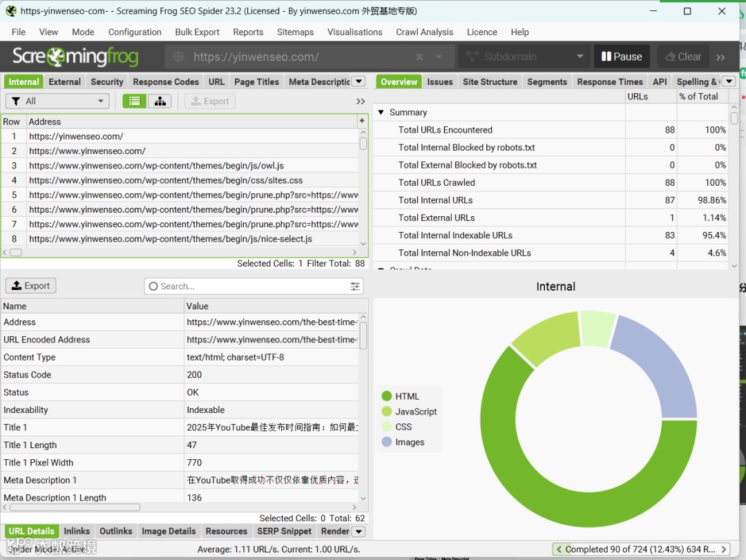This screenshot has width=746, height=560.
Task: Open the Response Times tab
Action: [609, 81]
